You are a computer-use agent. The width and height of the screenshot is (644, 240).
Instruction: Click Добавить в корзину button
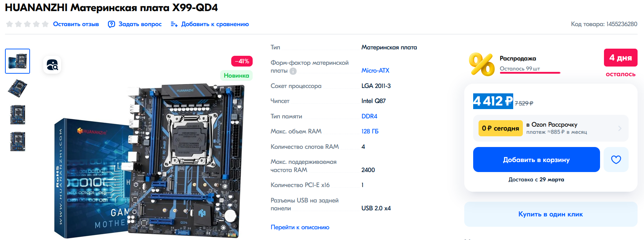coord(536,160)
